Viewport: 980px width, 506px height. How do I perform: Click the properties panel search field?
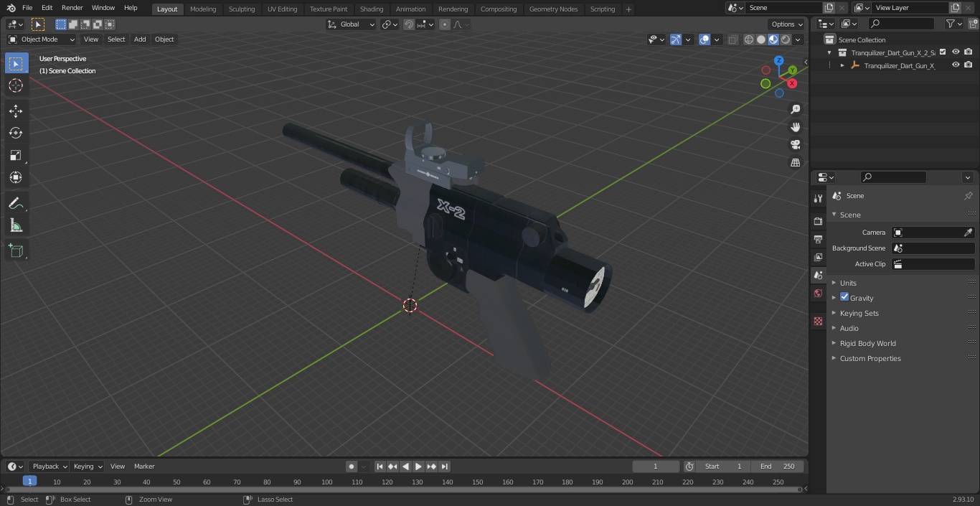pyautogui.click(x=893, y=177)
